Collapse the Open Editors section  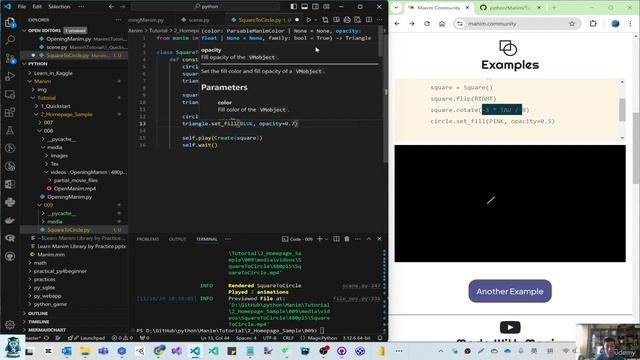[44, 31]
